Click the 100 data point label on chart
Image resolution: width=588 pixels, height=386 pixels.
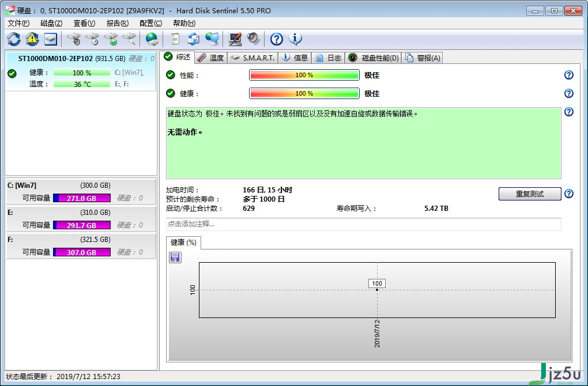pos(377,283)
